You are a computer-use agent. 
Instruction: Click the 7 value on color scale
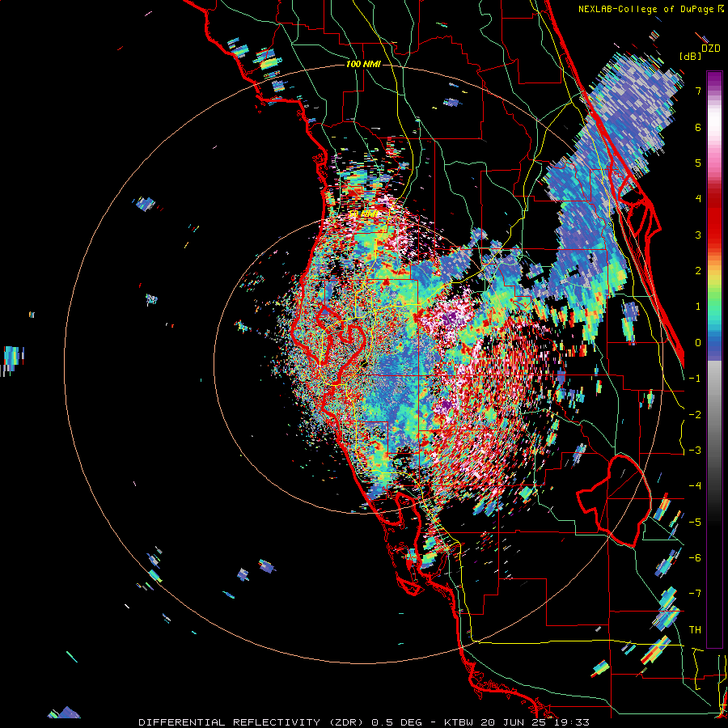(x=698, y=91)
